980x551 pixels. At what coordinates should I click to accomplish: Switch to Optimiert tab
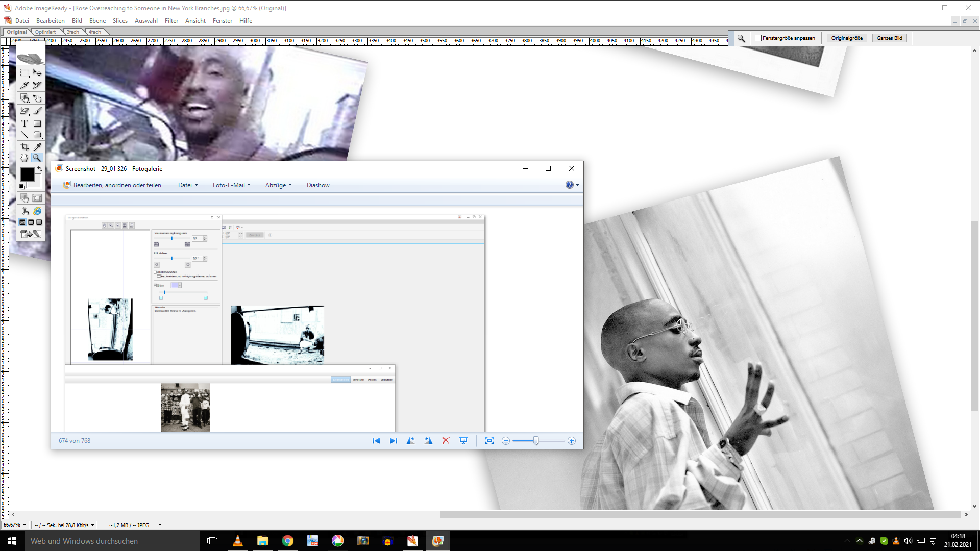point(45,32)
